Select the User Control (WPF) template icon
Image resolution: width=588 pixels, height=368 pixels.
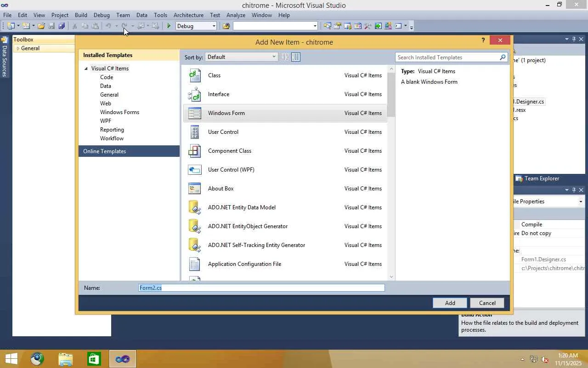tap(195, 170)
